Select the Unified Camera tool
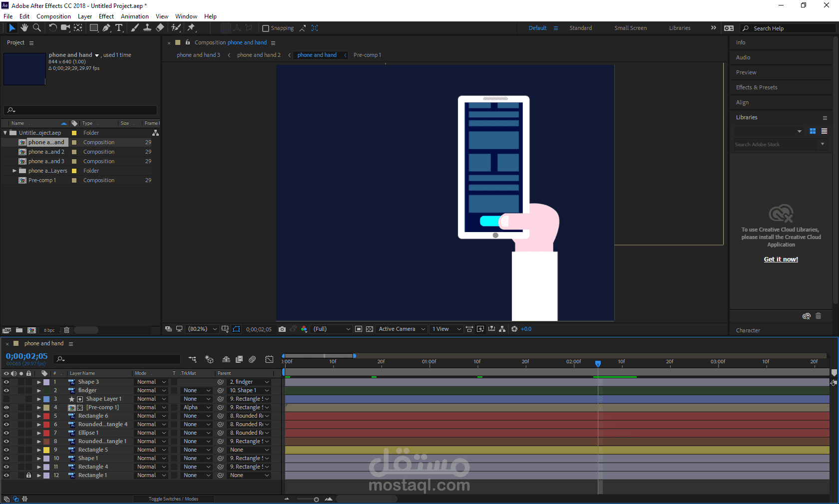The height and width of the screenshot is (504, 839). tap(65, 28)
